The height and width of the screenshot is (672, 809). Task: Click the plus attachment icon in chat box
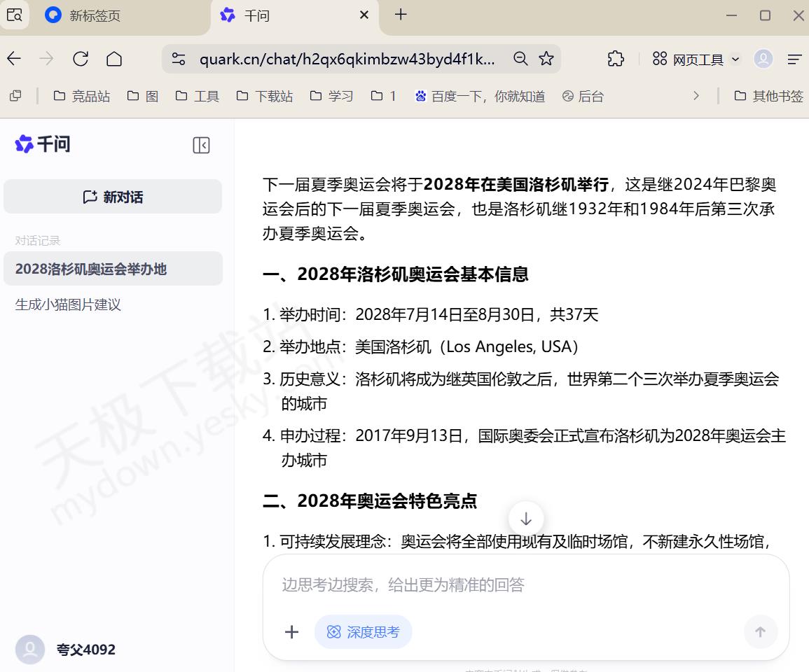click(291, 632)
